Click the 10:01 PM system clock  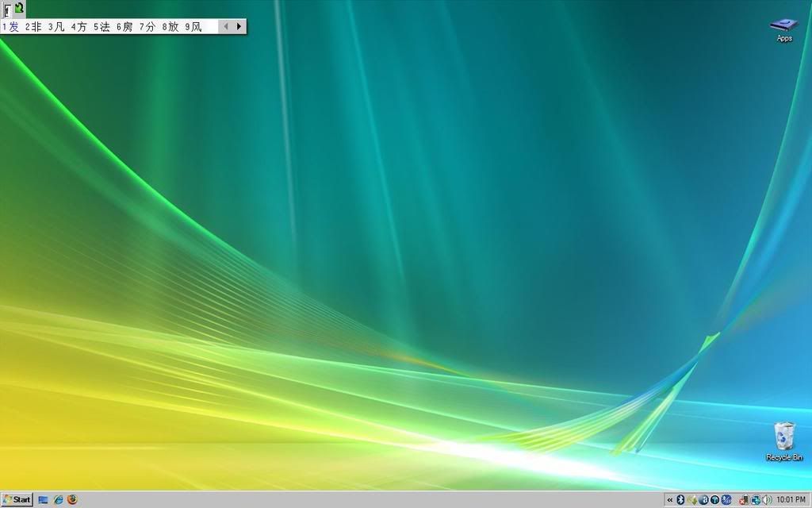(791, 500)
